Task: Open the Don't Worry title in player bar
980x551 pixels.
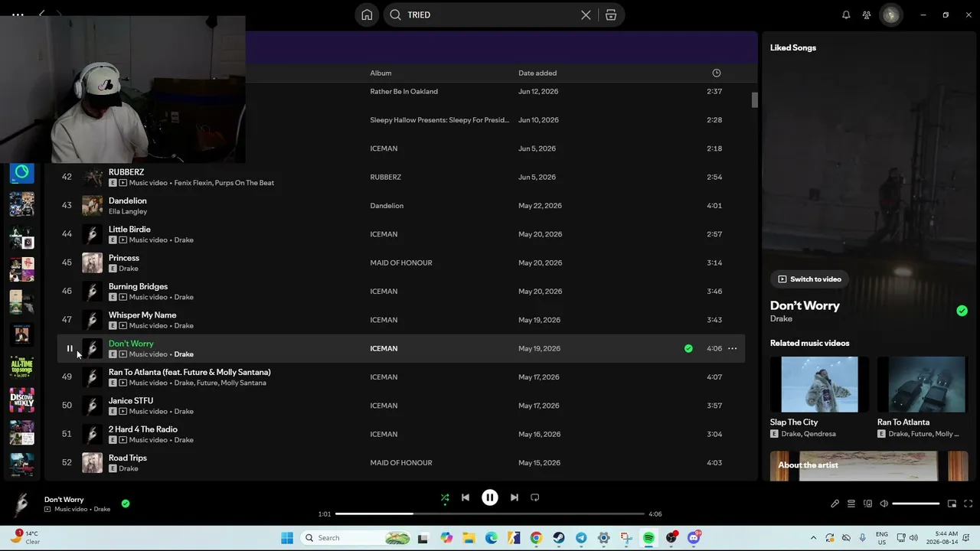Action: point(64,500)
